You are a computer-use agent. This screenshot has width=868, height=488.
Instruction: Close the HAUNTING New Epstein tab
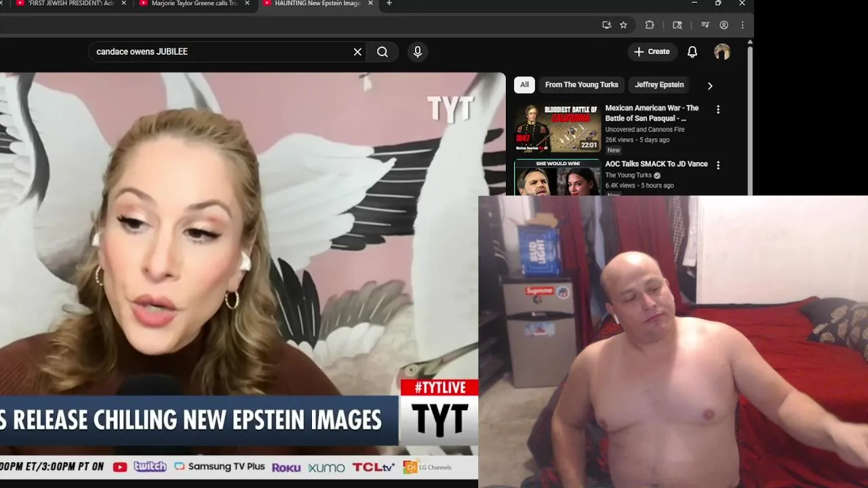(x=370, y=3)
